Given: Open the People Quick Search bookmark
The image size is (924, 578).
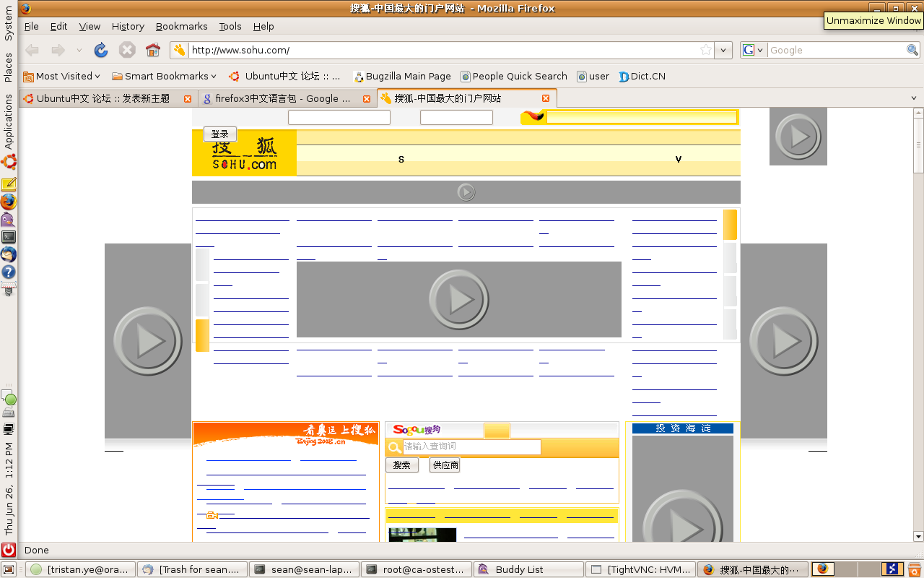Looking at the screenshot, I should [514, 76].
